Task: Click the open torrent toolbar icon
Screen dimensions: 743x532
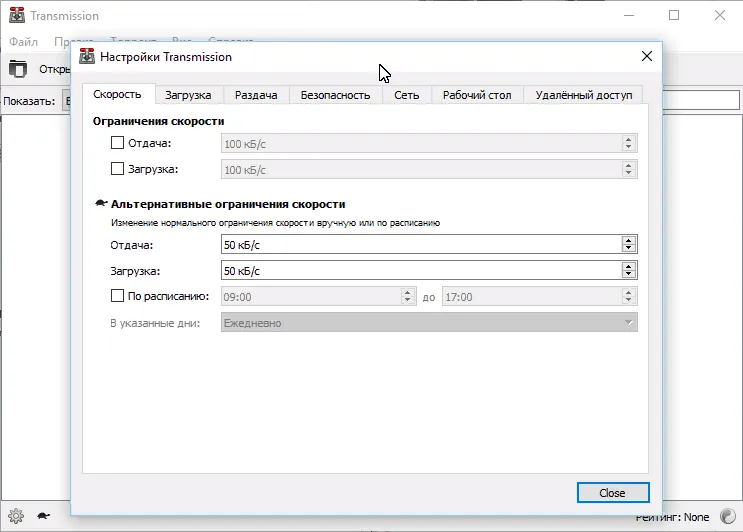Action: (x=18, y=69)
